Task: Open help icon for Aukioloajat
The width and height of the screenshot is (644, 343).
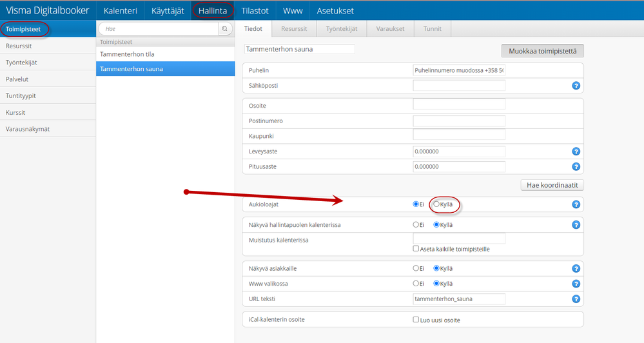Action: coord(576,204)
